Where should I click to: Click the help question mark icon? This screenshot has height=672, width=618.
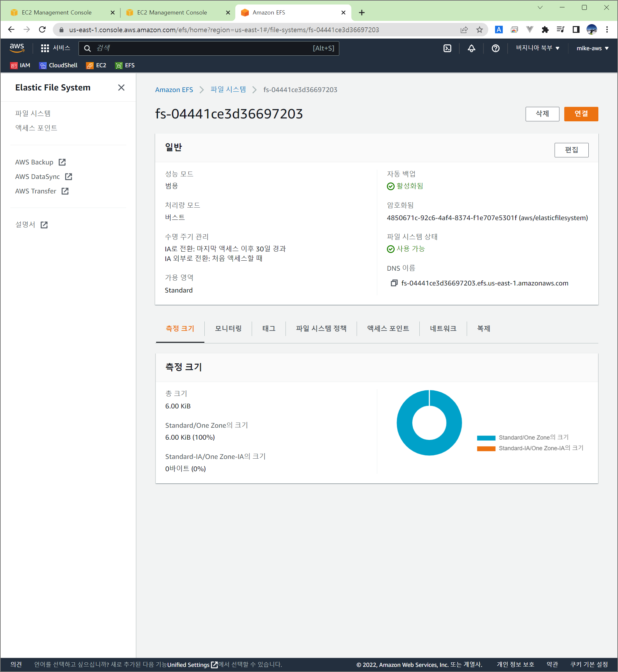pyautogui.click(x=495, y=48)
